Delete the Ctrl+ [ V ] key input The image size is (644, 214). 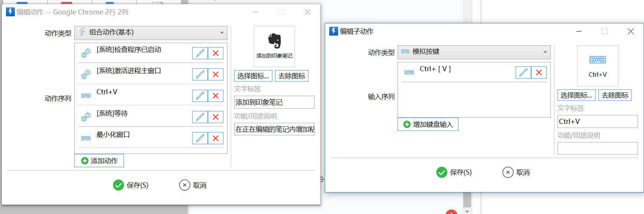pyautogui.click(x=539, y=73)
